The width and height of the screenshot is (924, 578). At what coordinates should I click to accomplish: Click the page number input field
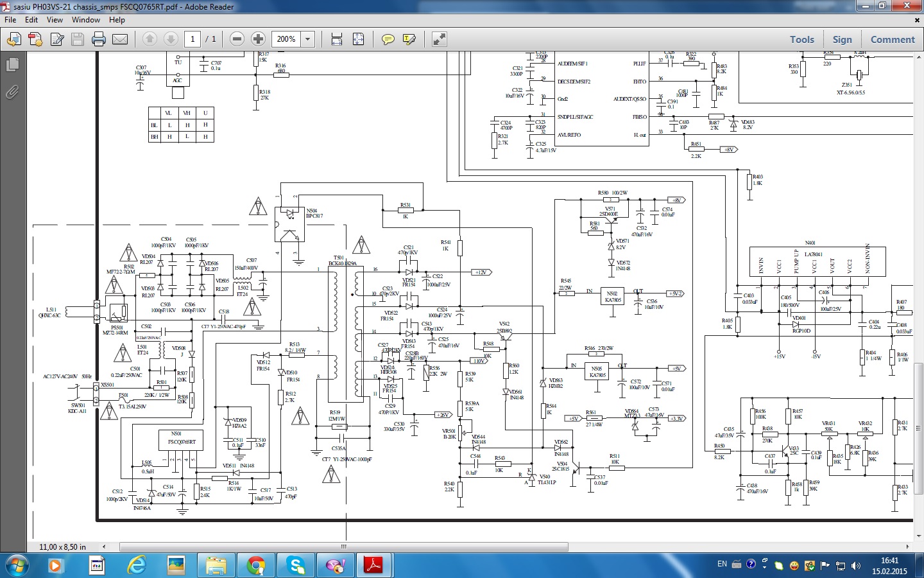click(x=193, y=39)
